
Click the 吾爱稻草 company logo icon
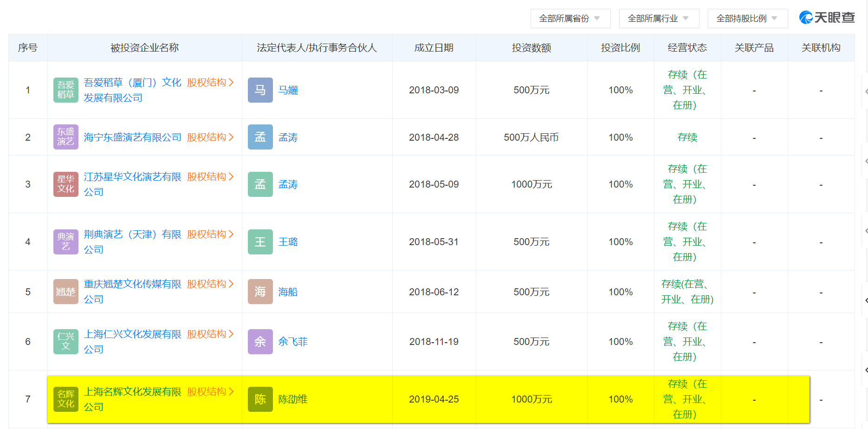pos(66,90)
